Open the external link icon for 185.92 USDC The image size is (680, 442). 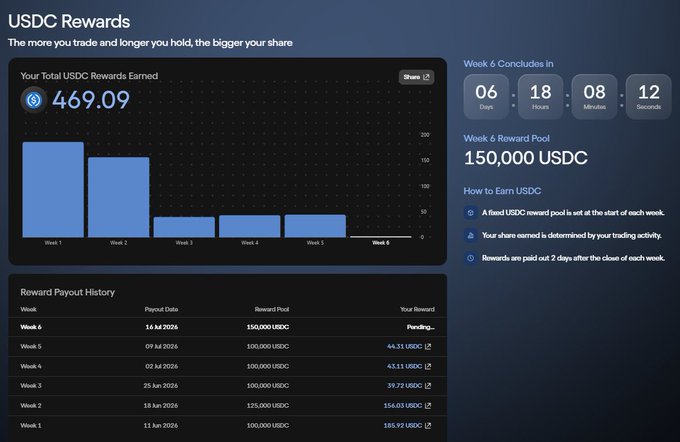[428, 426]
